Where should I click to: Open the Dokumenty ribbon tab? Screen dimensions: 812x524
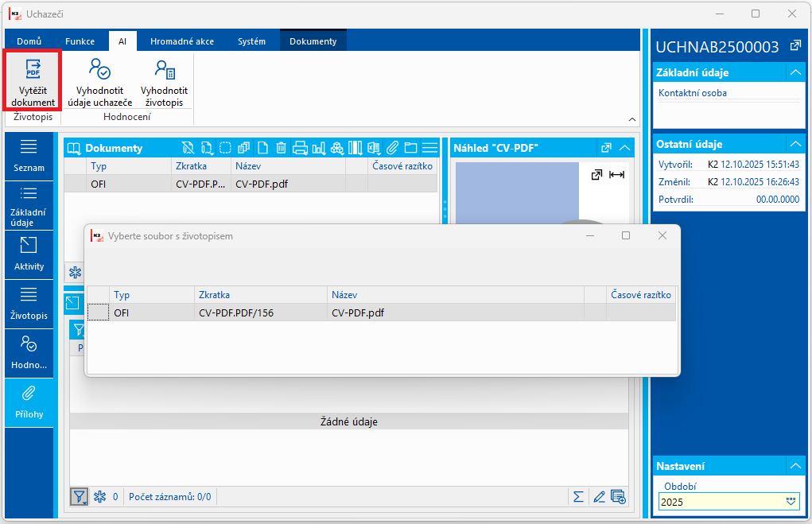pyautogui.click(x=313, y=41)
